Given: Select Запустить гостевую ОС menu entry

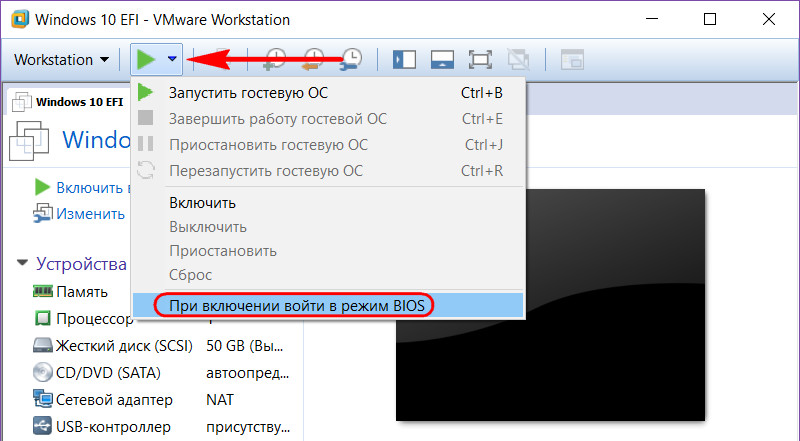Looking at the screenshot, I should point(328,93).
